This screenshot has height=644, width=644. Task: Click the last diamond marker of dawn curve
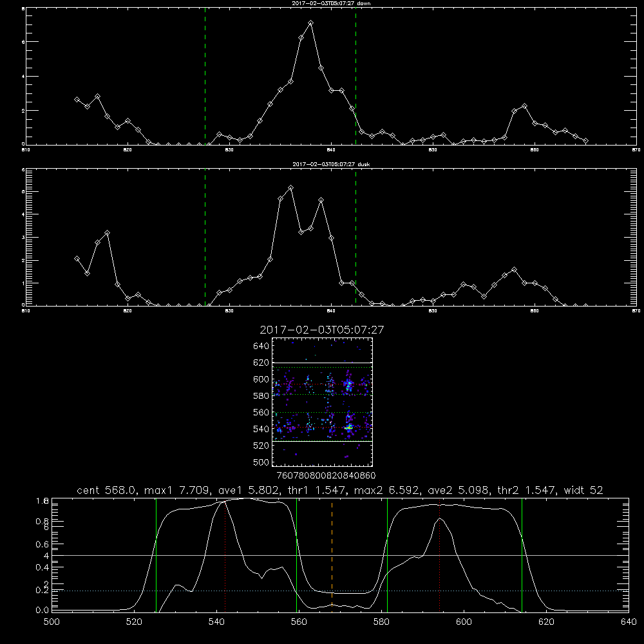[x=585, y=141]
